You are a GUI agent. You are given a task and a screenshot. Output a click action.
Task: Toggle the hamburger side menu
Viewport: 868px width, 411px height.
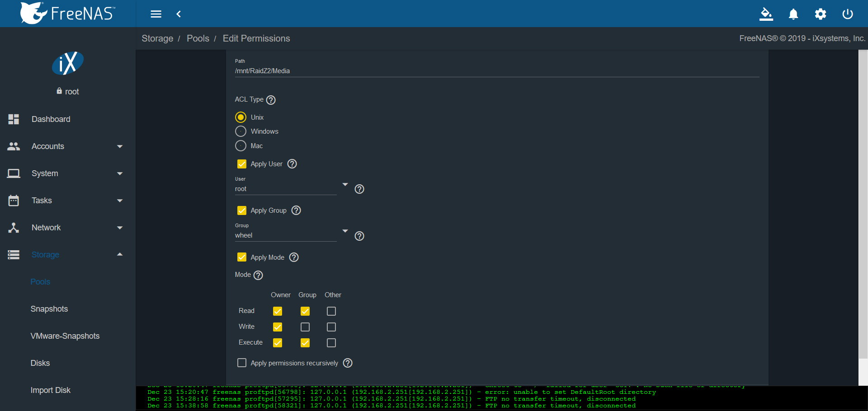pyautogui.click(x=156, y=14)
